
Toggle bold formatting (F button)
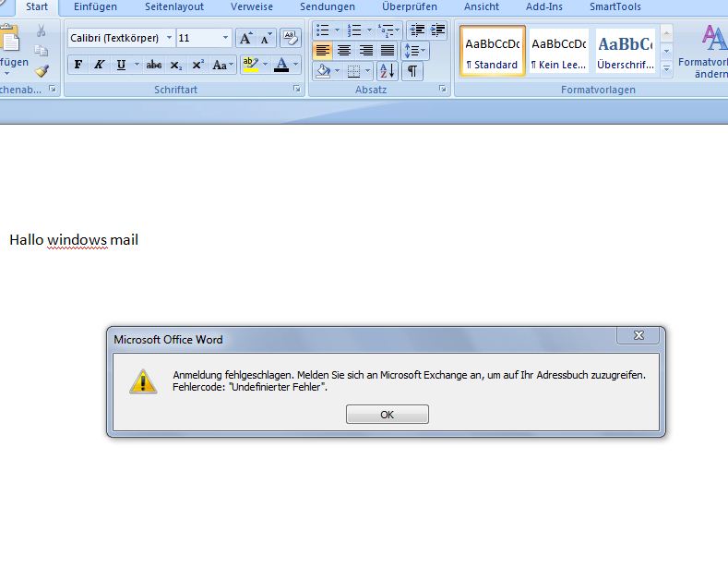(78, 65)
